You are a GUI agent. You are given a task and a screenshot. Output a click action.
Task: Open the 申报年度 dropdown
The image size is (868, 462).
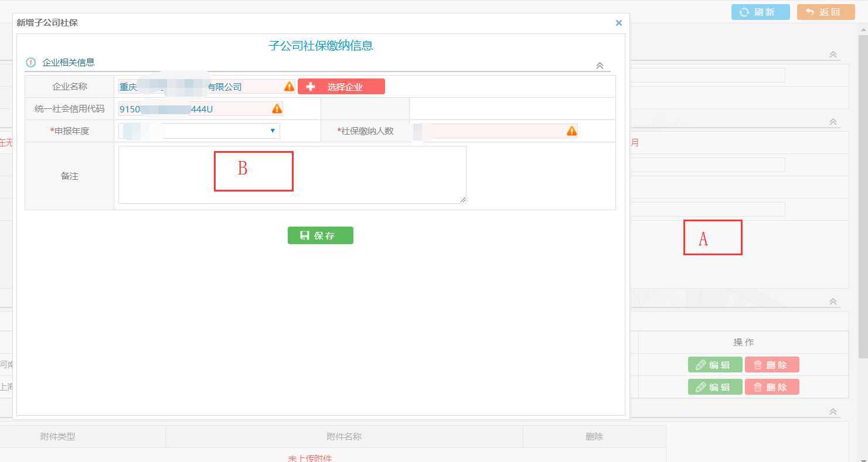[199, 131]
